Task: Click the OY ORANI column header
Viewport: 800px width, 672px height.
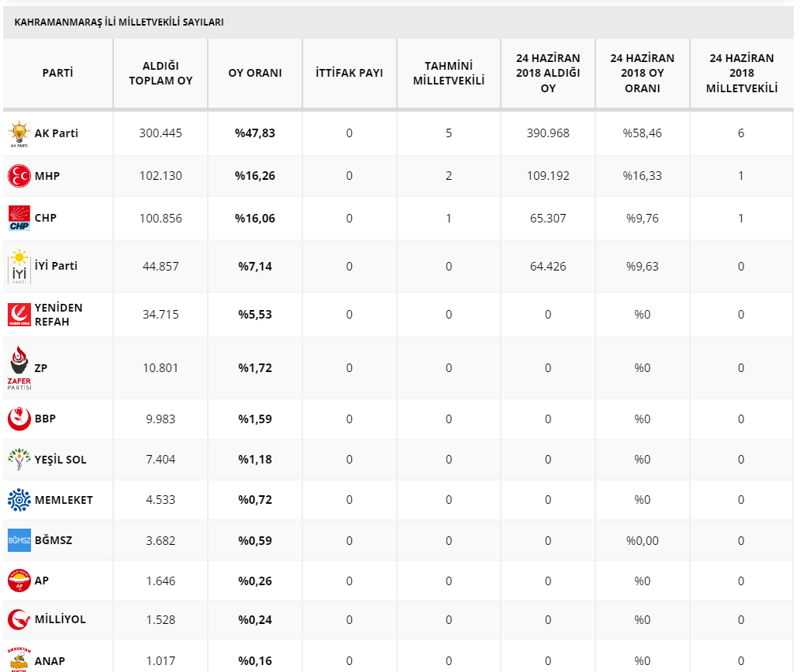Action: [255, 73]
